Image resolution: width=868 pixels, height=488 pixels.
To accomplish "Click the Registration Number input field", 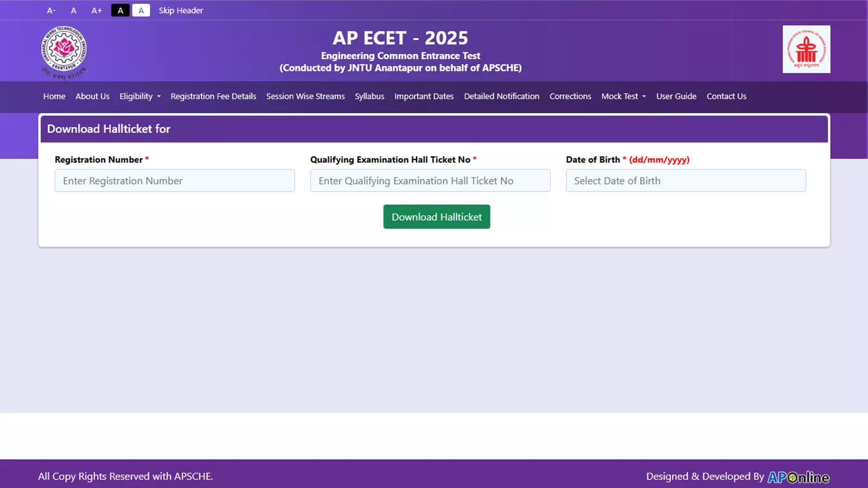I will point(174,181).
